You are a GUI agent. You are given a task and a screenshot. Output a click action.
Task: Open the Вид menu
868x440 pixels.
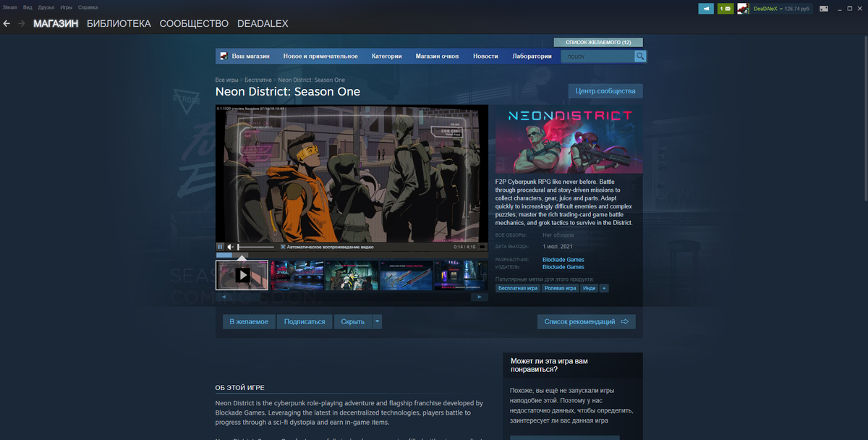[27, 7]
